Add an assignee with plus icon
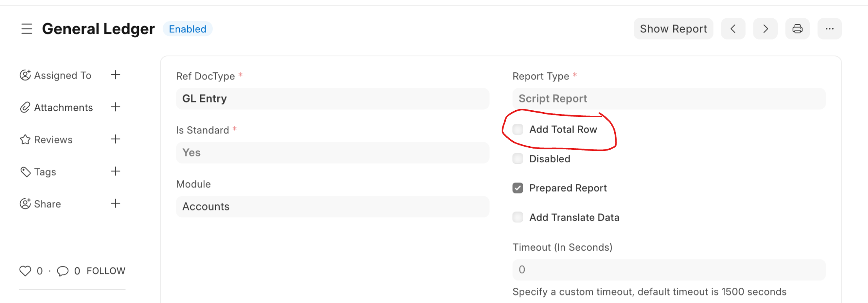868x303 pixels. (115, 75)
